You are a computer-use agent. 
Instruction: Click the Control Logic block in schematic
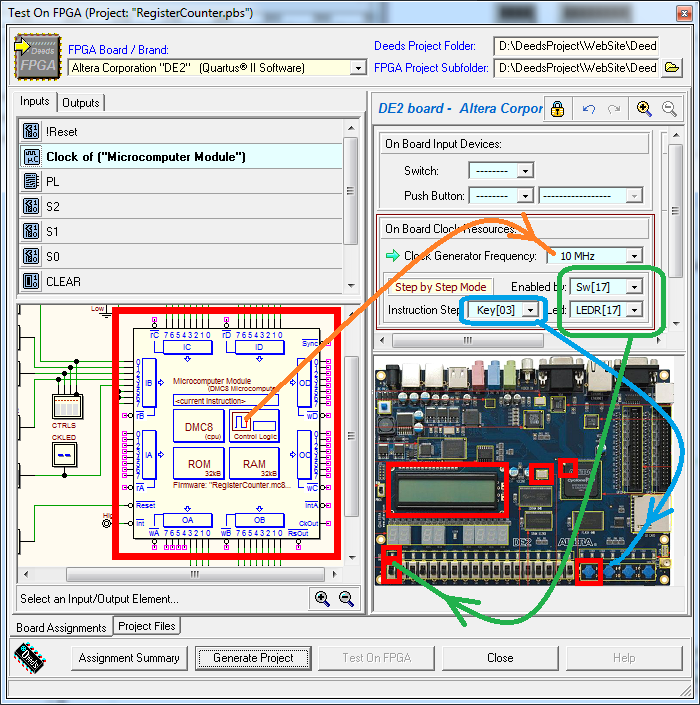click(x=254, y=426)
